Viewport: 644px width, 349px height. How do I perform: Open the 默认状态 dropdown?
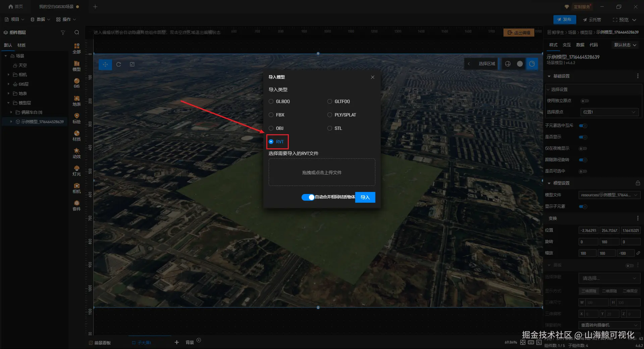pyautogui.click(x=625, y=45)
